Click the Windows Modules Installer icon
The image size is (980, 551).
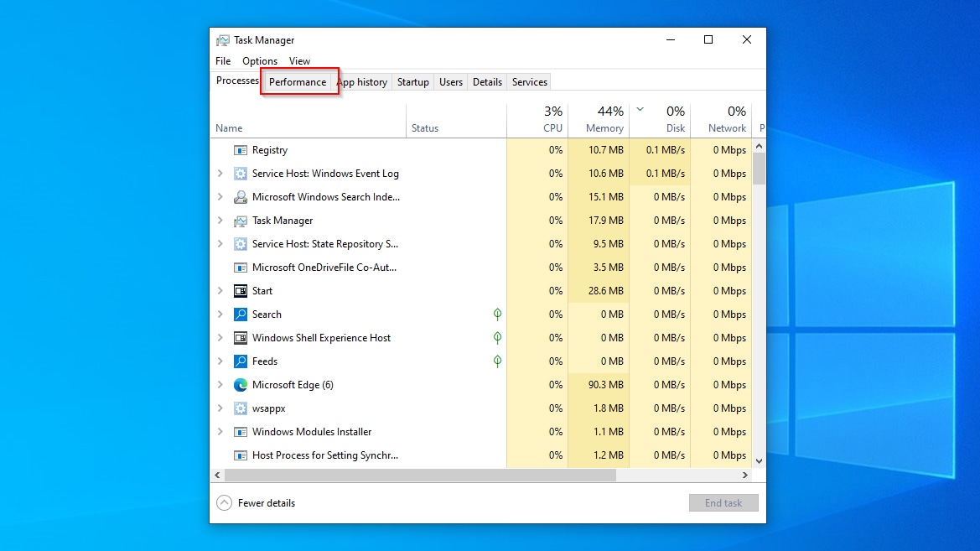(240, 432)
